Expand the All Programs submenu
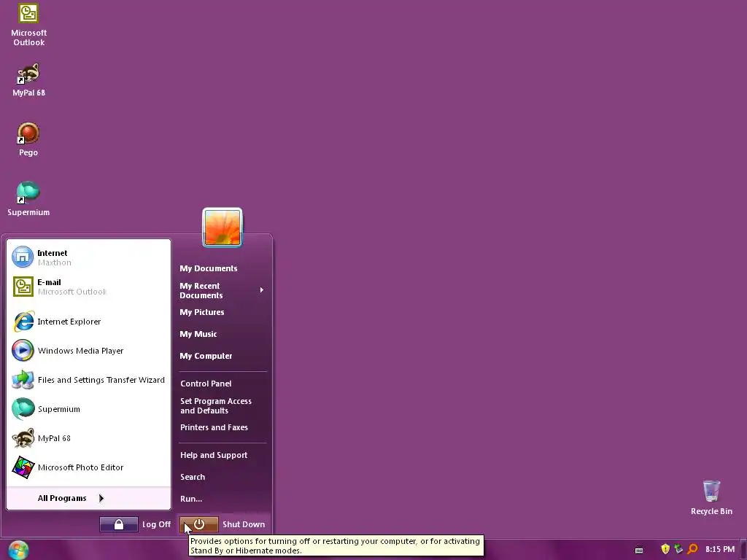 tap(88, 498)
